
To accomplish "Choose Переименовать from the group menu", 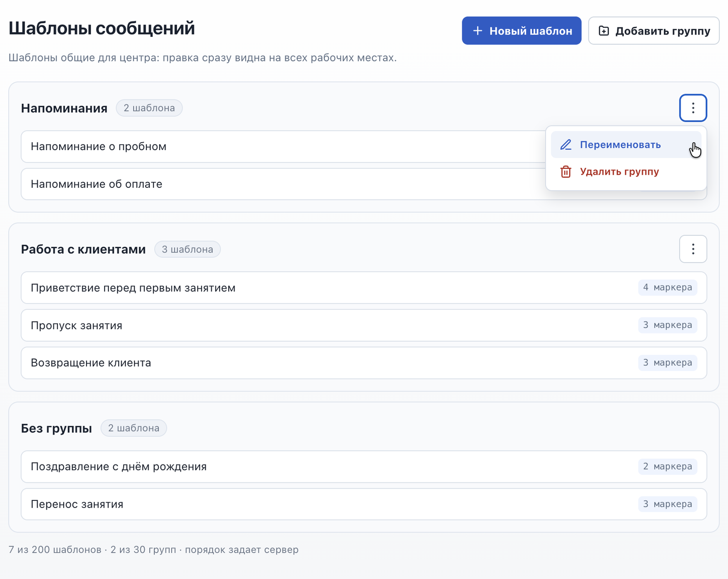I will (626, 145).
